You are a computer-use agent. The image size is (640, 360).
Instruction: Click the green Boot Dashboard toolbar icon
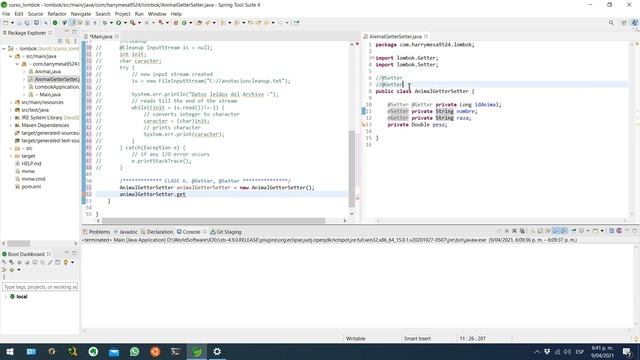tap(55, 23)
